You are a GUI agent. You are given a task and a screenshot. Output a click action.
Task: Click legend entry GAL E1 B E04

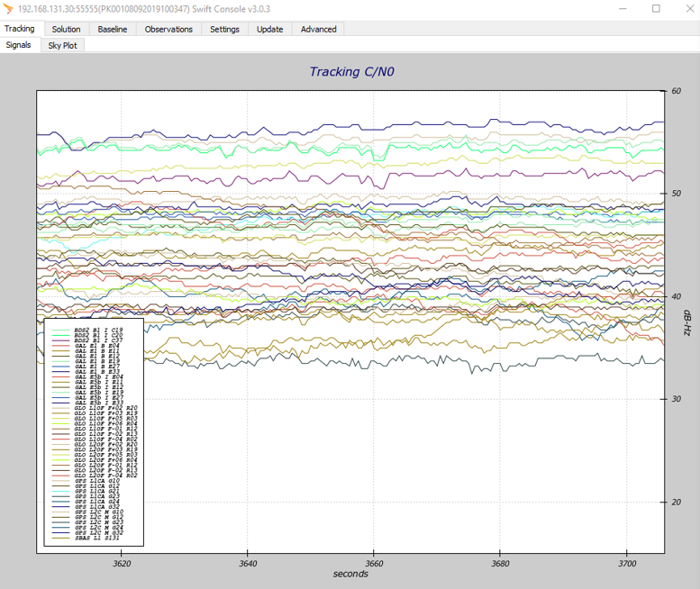[x=86, y=345]
